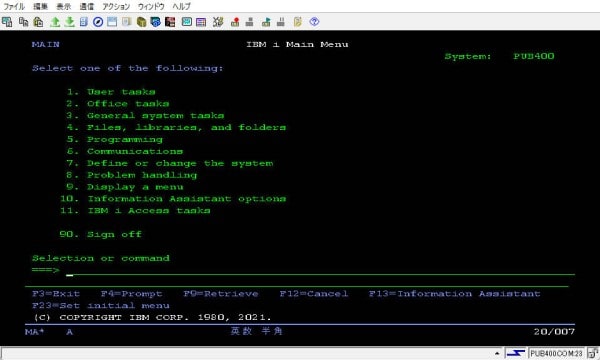Open the 表示 menu
The width and height of the screenshot is (600, 360).
click(63, 7)
